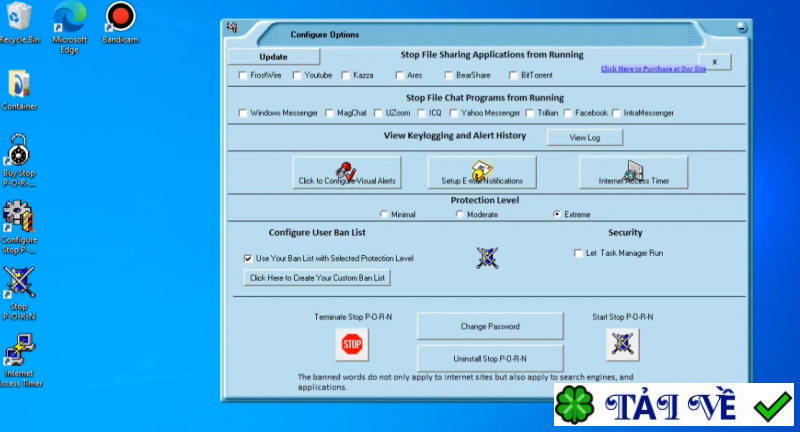Viewport: 800px width, 432px height.
Task: Click the Start Stop P-O-R-N sword icon
Action: click(622, 344)
